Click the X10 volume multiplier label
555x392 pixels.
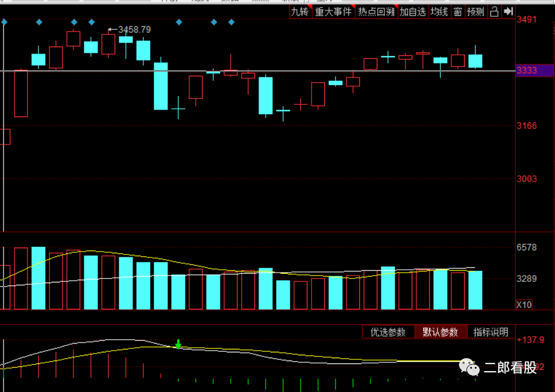[x=524, y=305]
